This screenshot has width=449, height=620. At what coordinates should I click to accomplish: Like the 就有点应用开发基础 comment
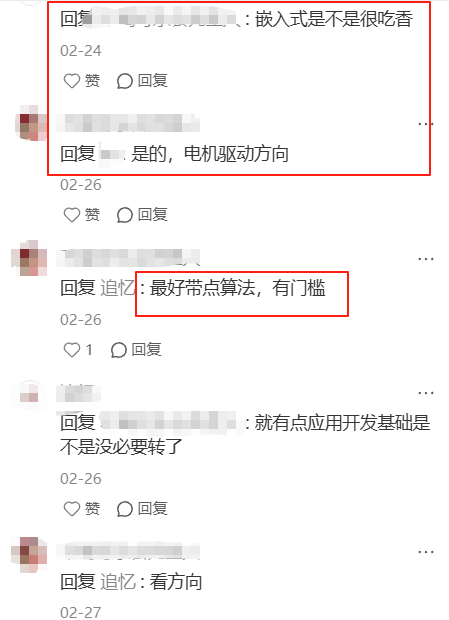pyautogui.click(x=82, y=508)
